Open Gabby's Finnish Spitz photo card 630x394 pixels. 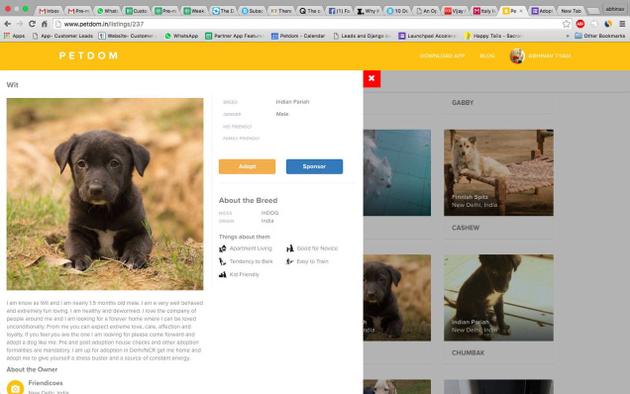coord(499,172)
